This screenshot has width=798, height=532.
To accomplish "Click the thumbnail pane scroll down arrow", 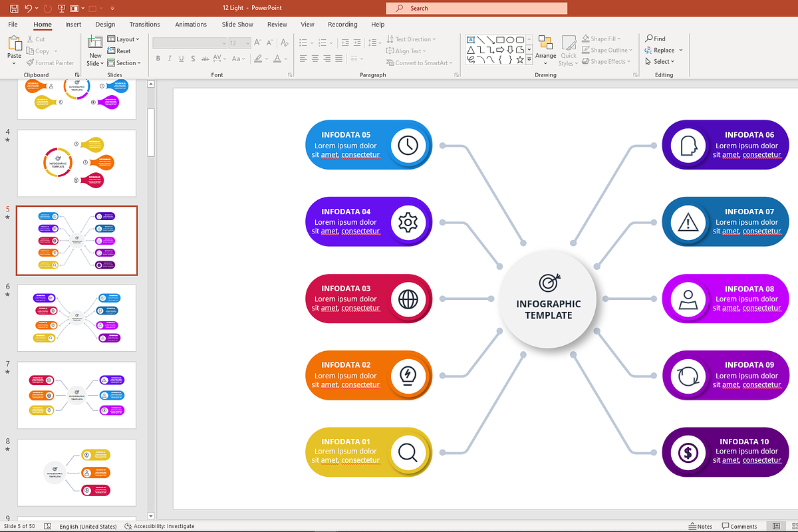I will (x=151, y=516).
